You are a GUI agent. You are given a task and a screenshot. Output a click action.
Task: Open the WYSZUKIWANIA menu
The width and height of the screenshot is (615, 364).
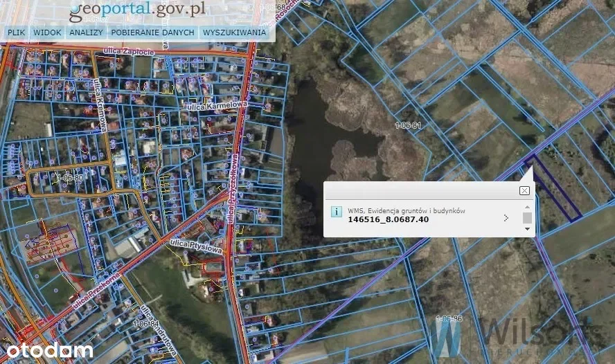234,33
